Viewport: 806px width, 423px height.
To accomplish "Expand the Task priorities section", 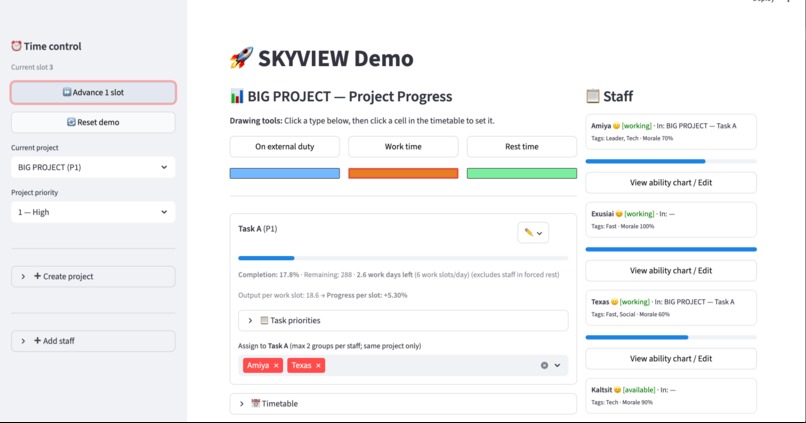I will [x=403, y=321].
